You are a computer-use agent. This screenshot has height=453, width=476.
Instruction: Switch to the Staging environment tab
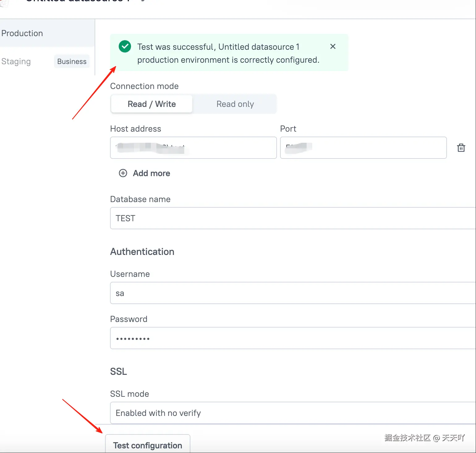tap(16, 61)
